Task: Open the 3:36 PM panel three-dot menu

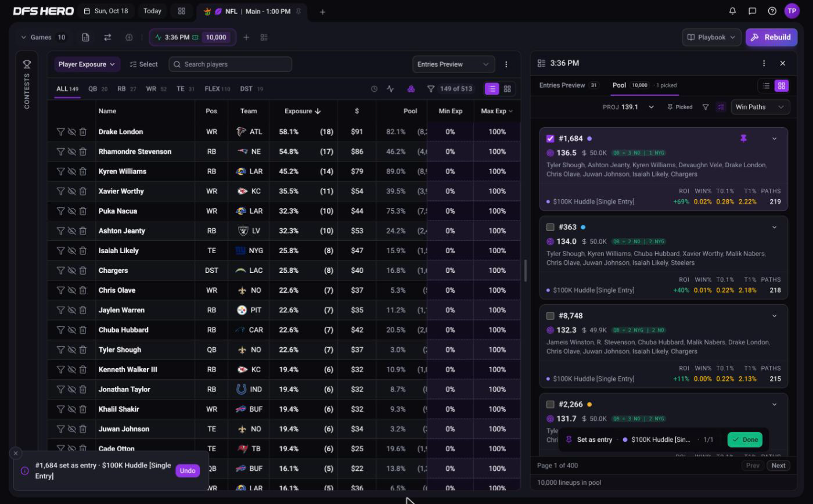Action: coord(764,63)
